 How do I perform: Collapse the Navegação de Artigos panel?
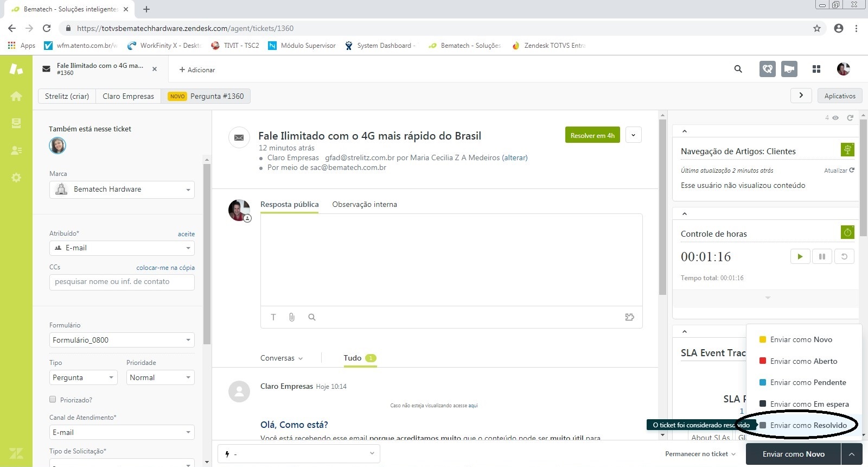pos(685,131)
